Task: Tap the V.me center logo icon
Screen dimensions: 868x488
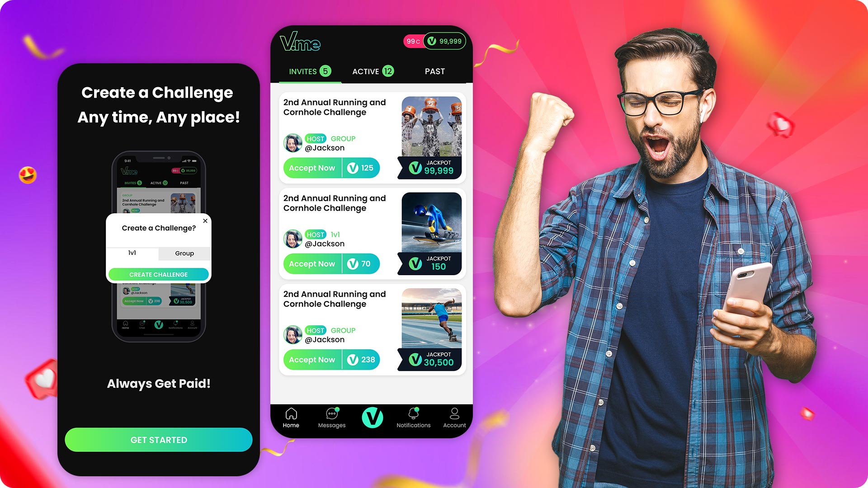Action: click(x=373, y=416)
